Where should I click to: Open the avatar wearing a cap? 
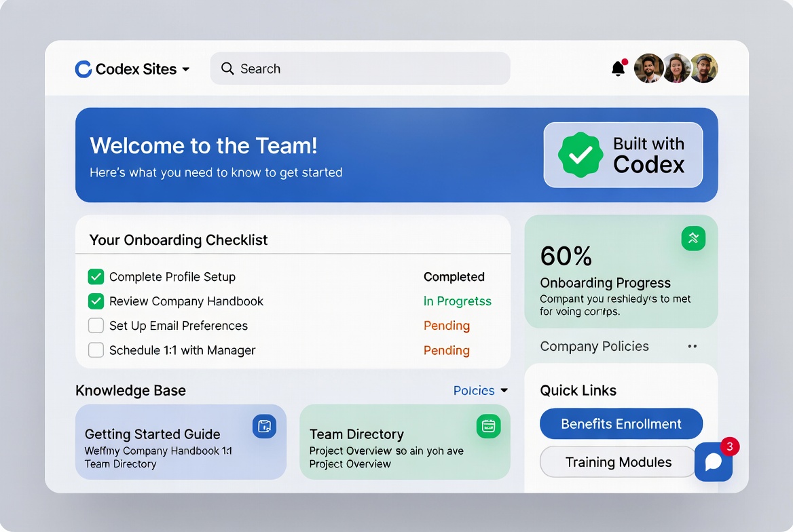point(704,69)
